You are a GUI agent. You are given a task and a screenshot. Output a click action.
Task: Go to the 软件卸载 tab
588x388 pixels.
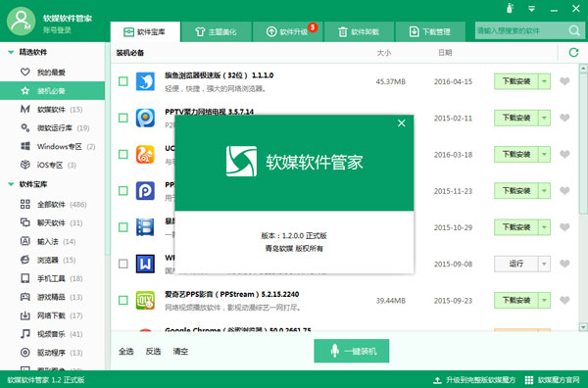coord(359,32)
